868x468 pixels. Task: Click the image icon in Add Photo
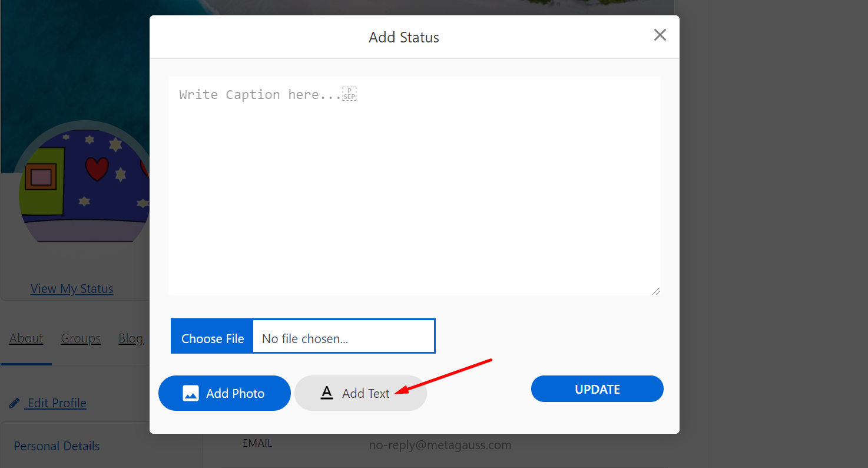pyautogui.click(x=191, y=393)
